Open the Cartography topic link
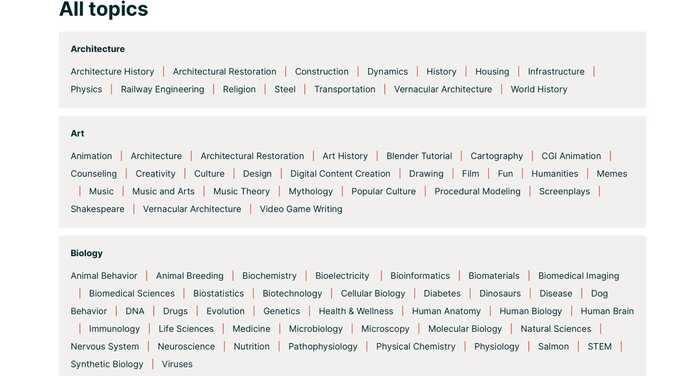700x376 pixels. click(x=496, y=156)
